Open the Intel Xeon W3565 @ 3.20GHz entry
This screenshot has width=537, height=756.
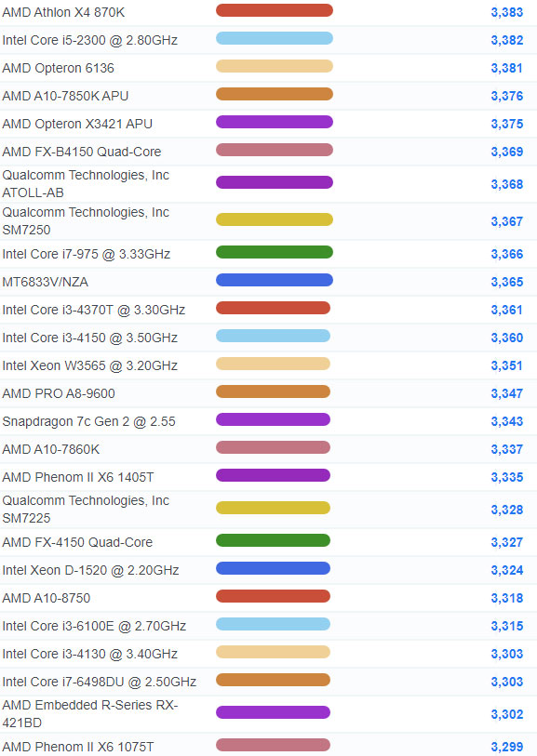click(x=89, y=365)
